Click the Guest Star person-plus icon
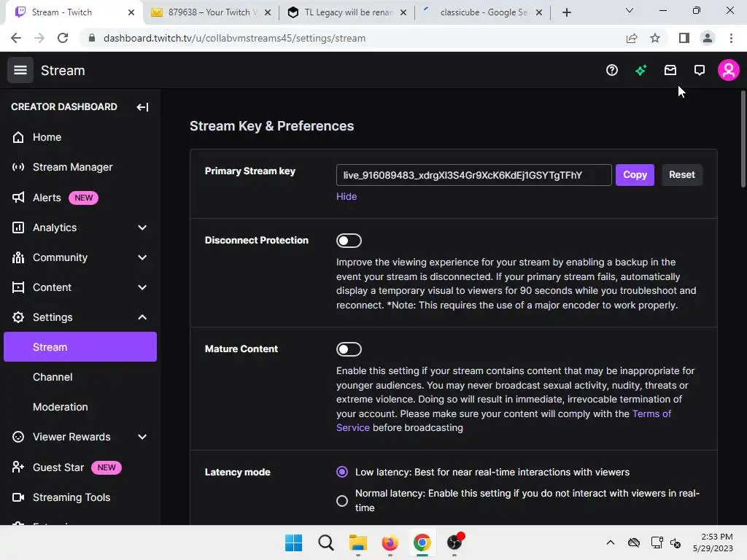This screenshot has width=747, height=560. coord(18,467)
